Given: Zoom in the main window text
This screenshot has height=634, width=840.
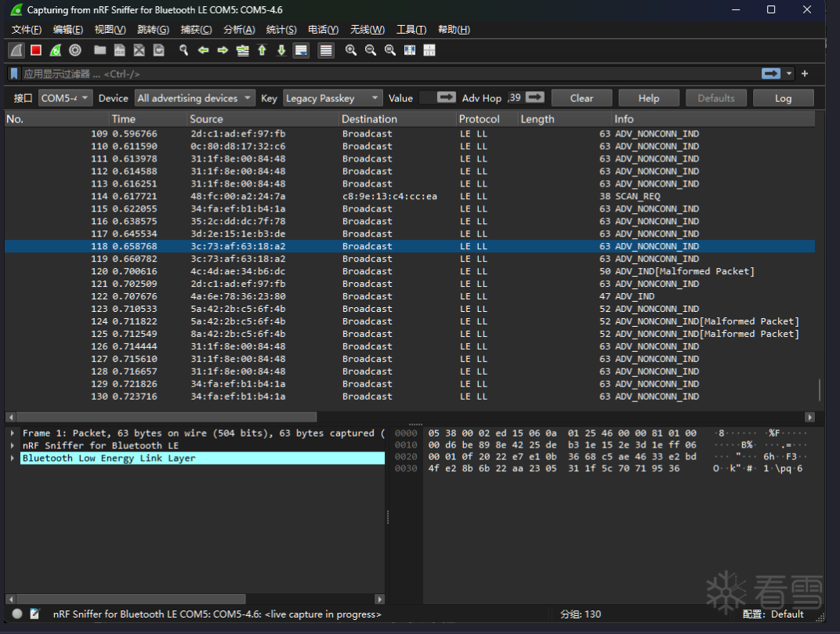Looking at the screenshot, I should tap(351, 50).
